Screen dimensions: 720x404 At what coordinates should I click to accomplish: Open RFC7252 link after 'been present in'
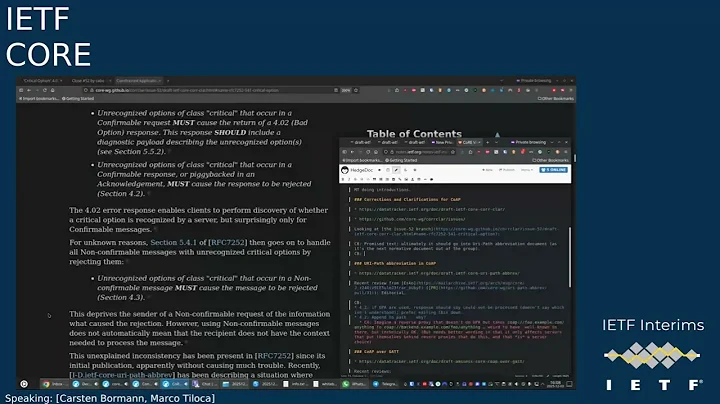coord(274,356)
